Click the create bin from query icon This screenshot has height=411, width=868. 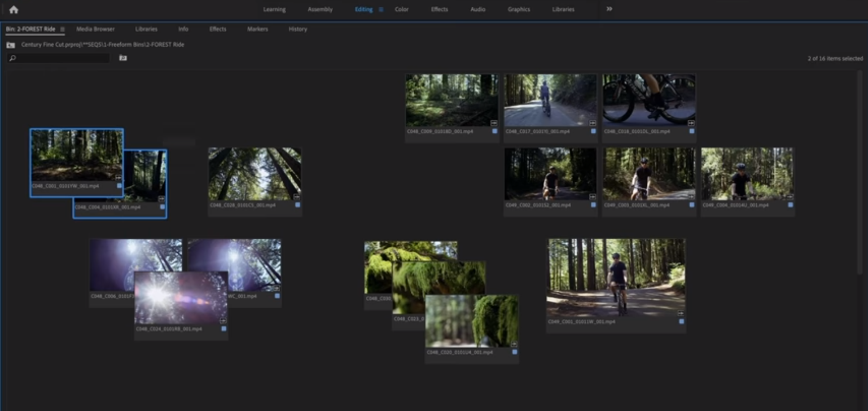123,58
